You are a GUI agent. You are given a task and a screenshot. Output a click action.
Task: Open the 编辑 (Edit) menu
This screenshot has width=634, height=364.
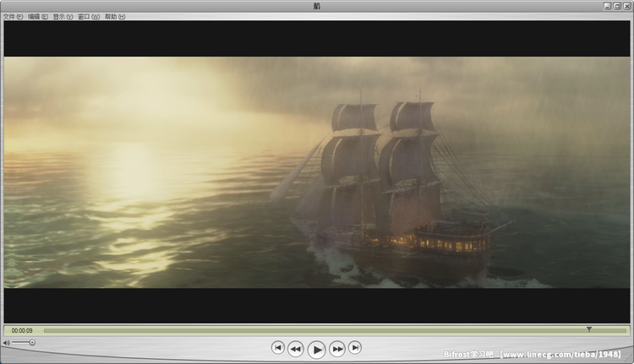pos(38,17)
